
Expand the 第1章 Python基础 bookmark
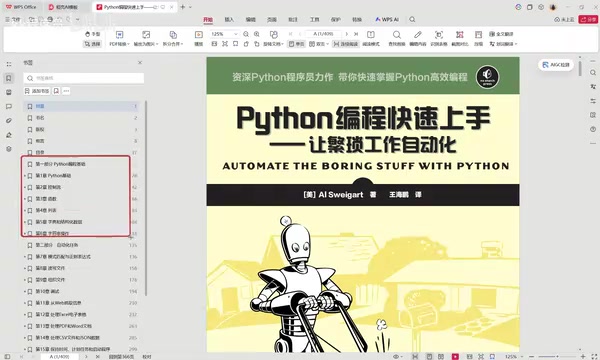pyautogui.click(x=25, y=176)
